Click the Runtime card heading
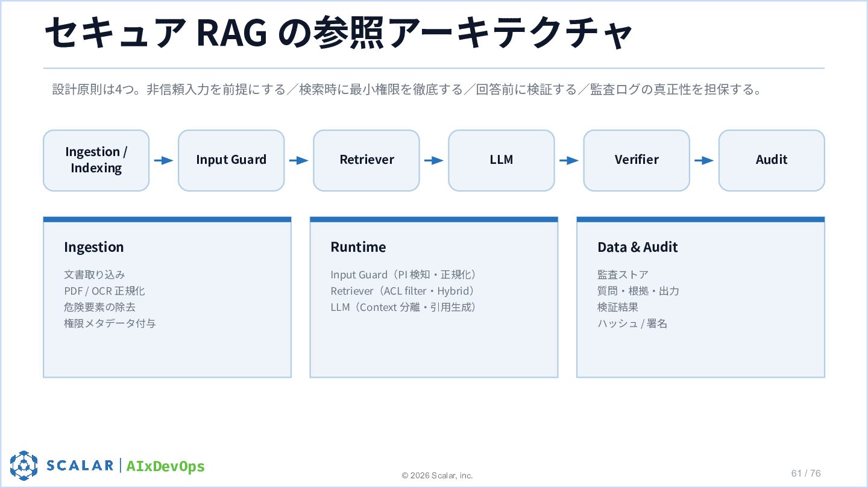This screenshot has width=868, height=488. coord(358,247)
